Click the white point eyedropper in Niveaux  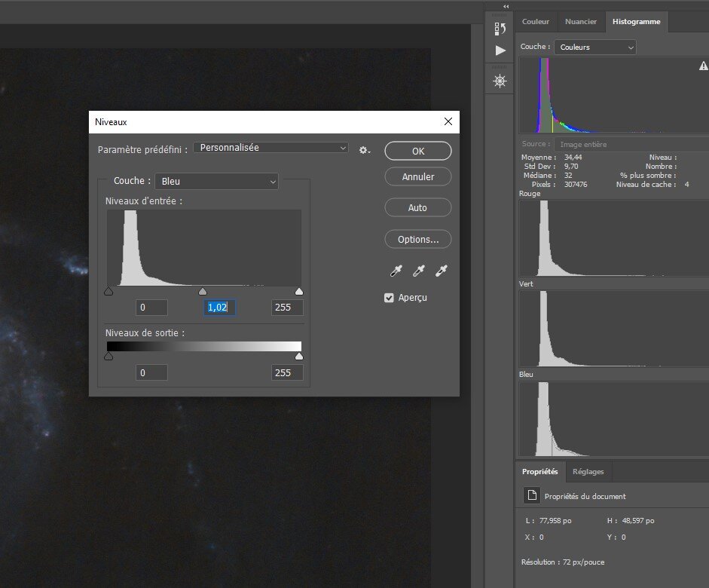(442, 271)
